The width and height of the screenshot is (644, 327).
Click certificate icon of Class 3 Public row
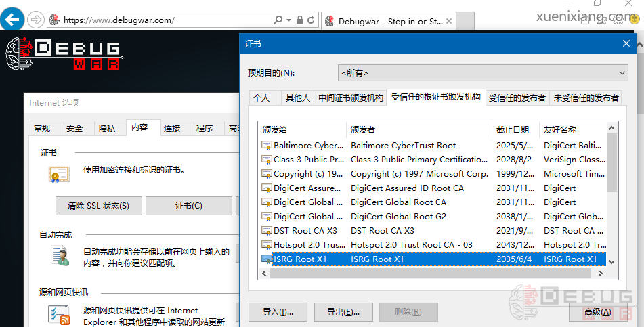(x=267, y=159)
